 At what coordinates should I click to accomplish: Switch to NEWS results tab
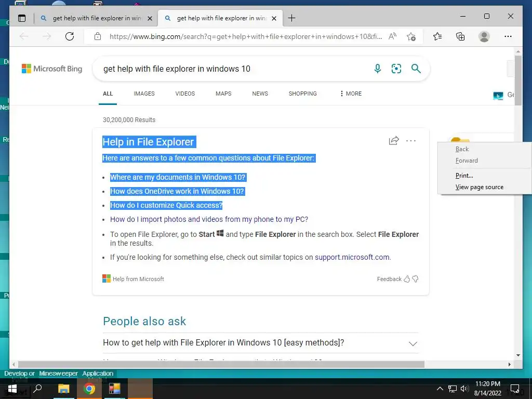[x=260, y=94]
